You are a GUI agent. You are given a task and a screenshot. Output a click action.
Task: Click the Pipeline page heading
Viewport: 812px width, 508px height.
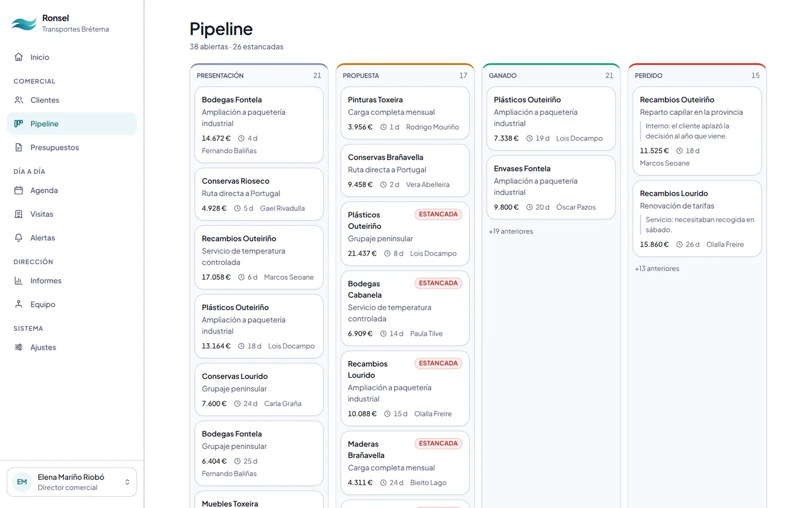click(x=221, y=29)
